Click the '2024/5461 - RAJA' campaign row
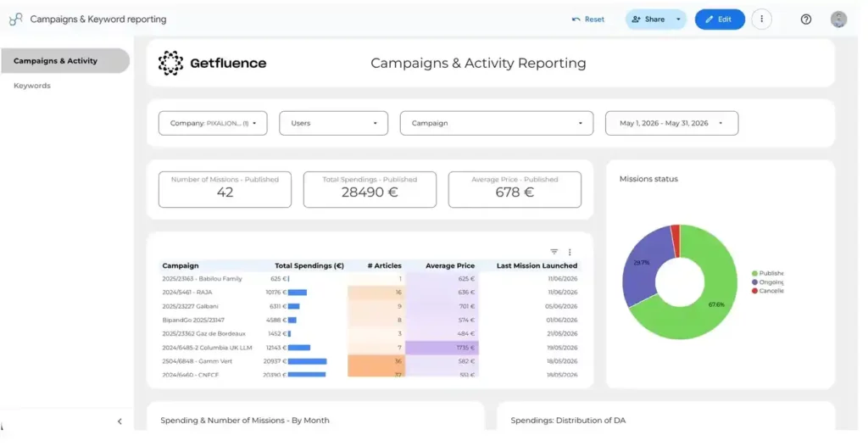 click(x=370, y=293)
